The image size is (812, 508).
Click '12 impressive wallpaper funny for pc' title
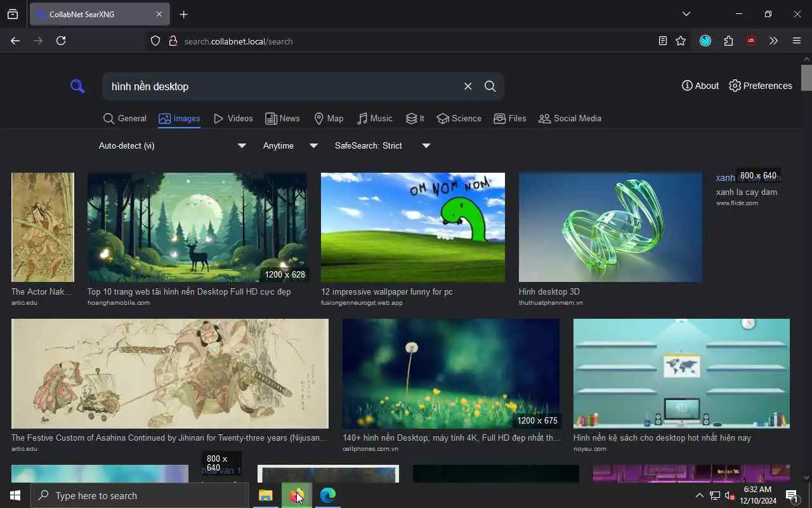pos(387,292)
